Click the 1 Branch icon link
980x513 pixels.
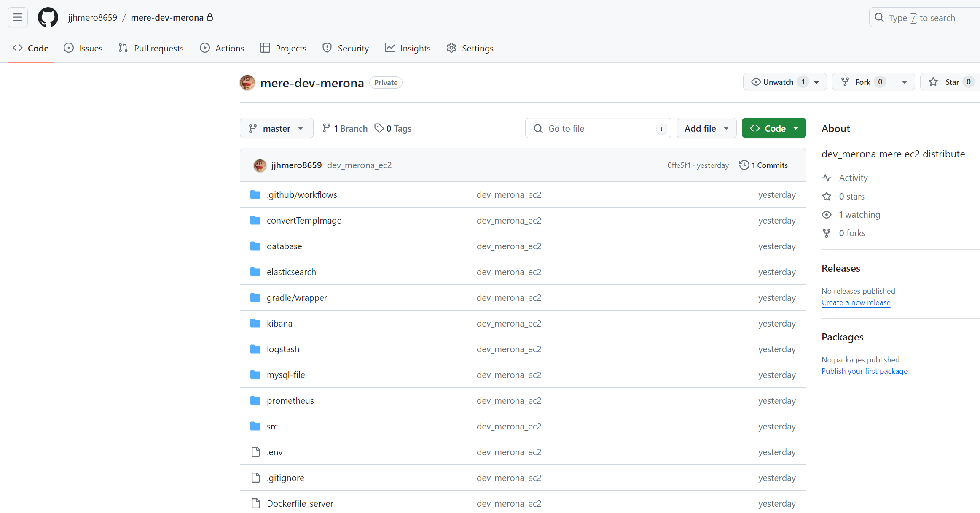pos(326,128)
